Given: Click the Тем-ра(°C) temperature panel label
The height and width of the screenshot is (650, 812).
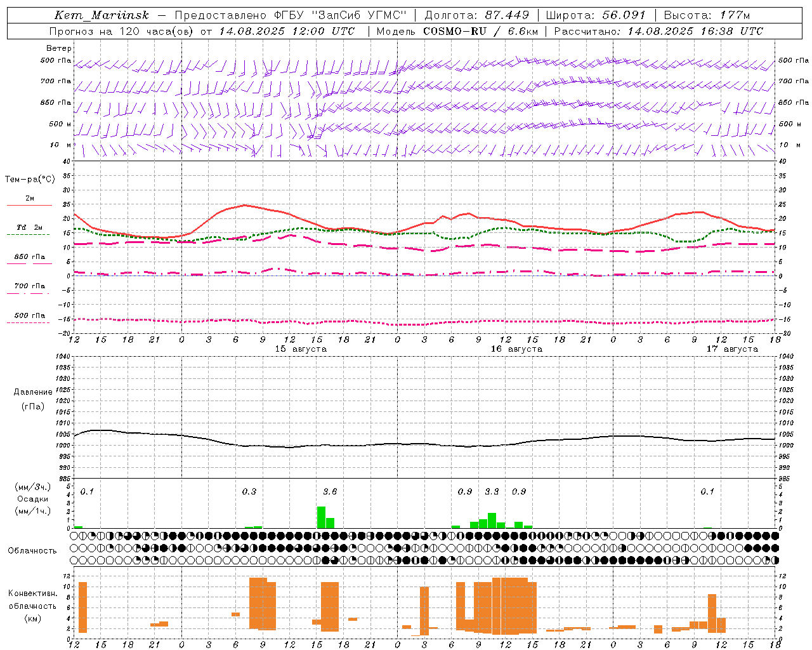Looking at the screenshot, I should [30, 180].
